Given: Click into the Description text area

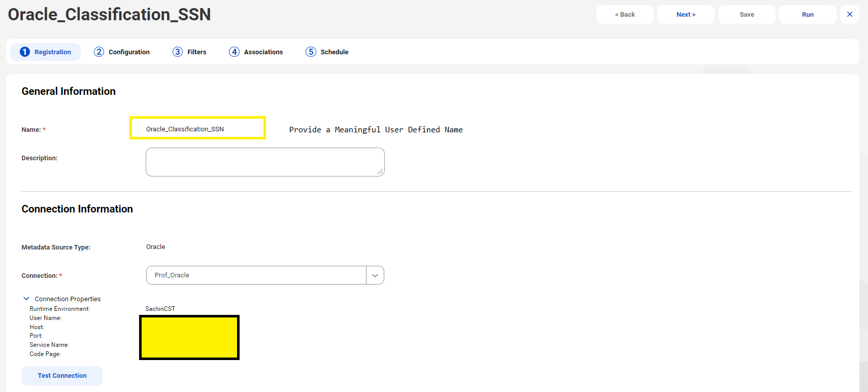Looking at the screenshot, I should tap(265, 162).
